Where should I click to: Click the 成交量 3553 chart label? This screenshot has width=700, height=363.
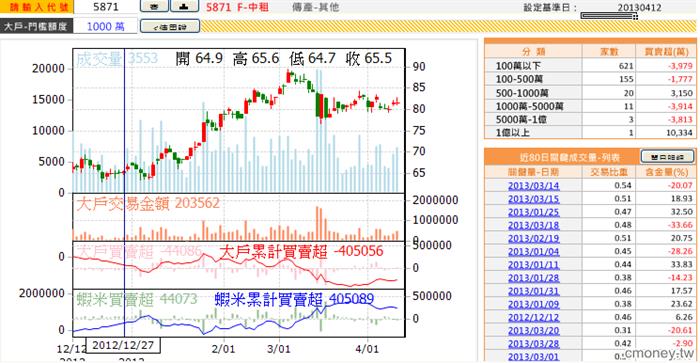117,58
